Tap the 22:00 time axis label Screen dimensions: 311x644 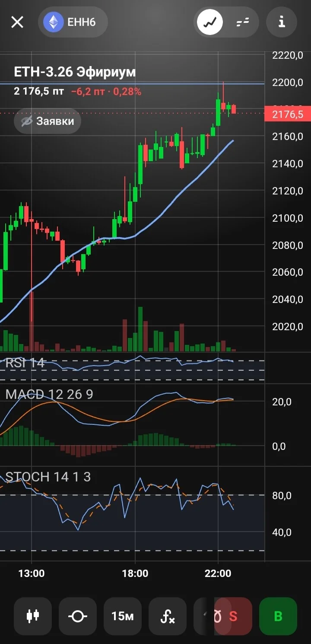218,574
